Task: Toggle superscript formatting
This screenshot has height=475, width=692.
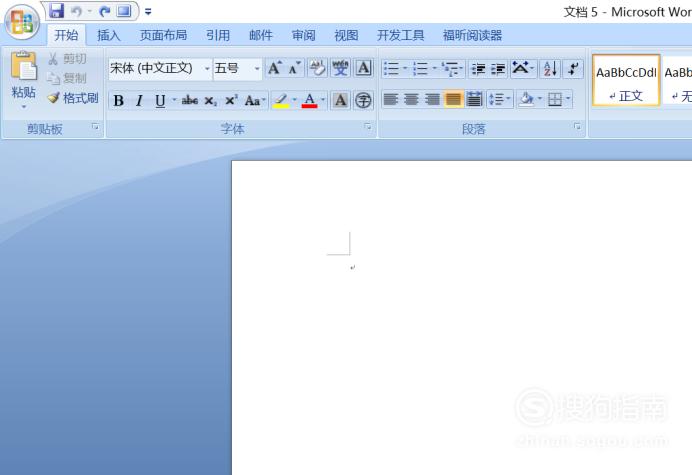Action: [231, 101]
